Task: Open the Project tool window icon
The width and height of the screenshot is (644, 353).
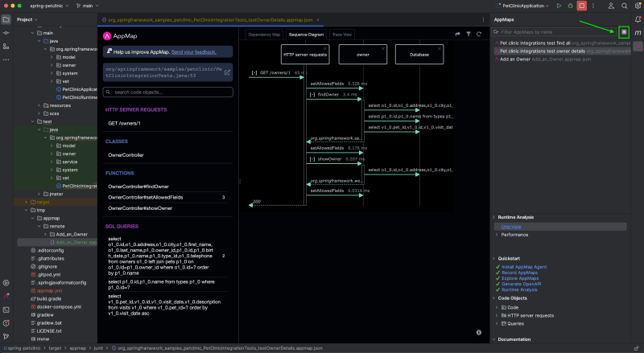Action: [6, 19]
